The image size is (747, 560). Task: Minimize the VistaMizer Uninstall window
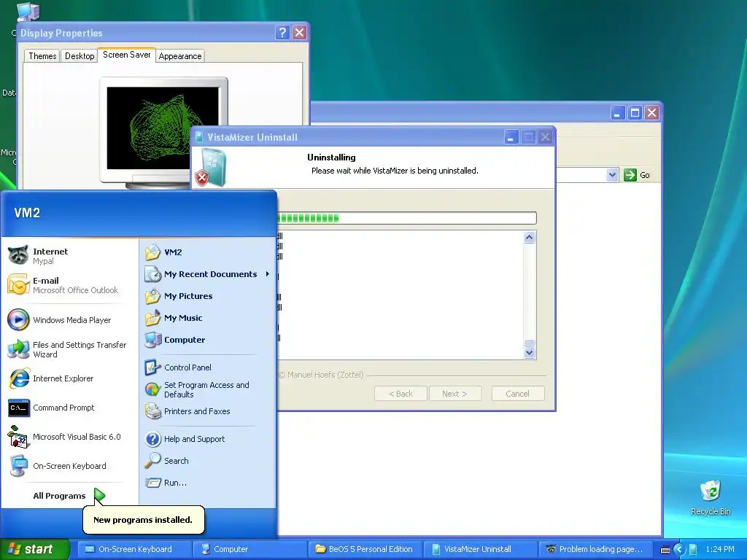pyautogui.click(x=511, y=137)
